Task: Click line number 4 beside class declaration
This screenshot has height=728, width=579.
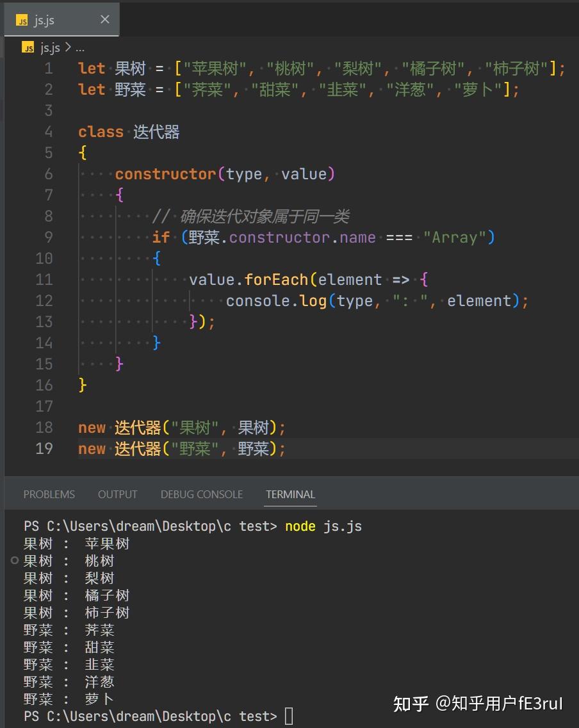Action: click(49, 132)
